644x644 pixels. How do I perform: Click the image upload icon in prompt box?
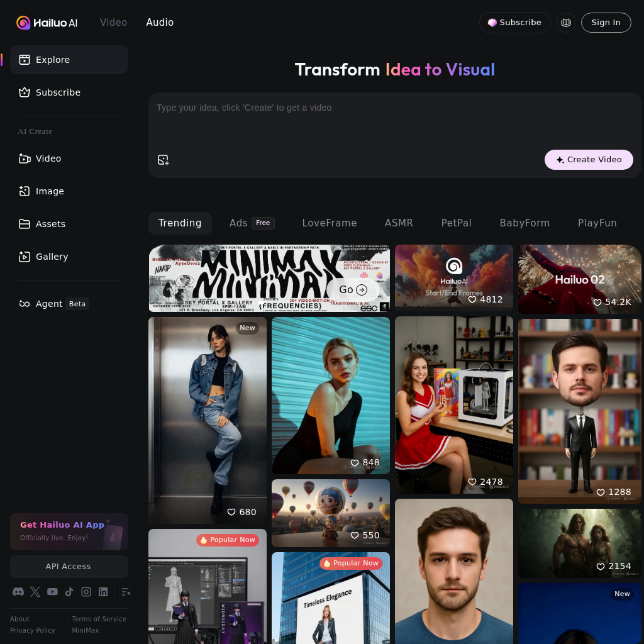163,160
